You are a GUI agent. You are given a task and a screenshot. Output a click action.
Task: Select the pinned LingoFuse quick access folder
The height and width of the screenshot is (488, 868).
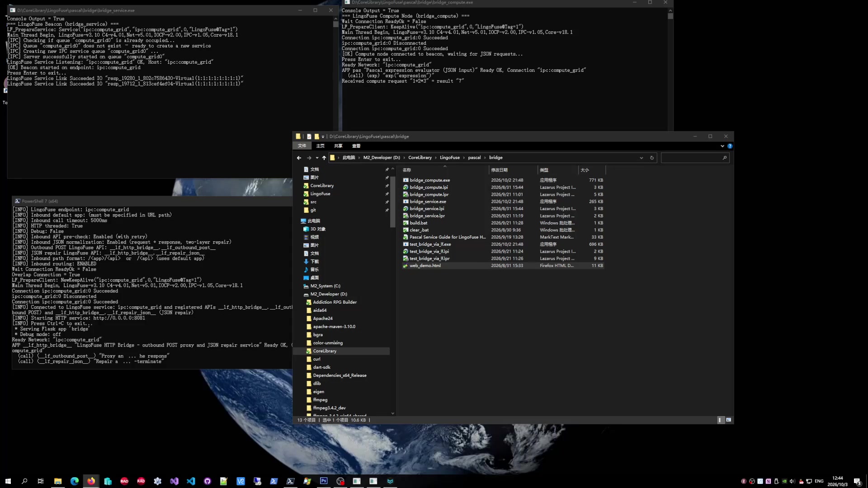point(320,194)
